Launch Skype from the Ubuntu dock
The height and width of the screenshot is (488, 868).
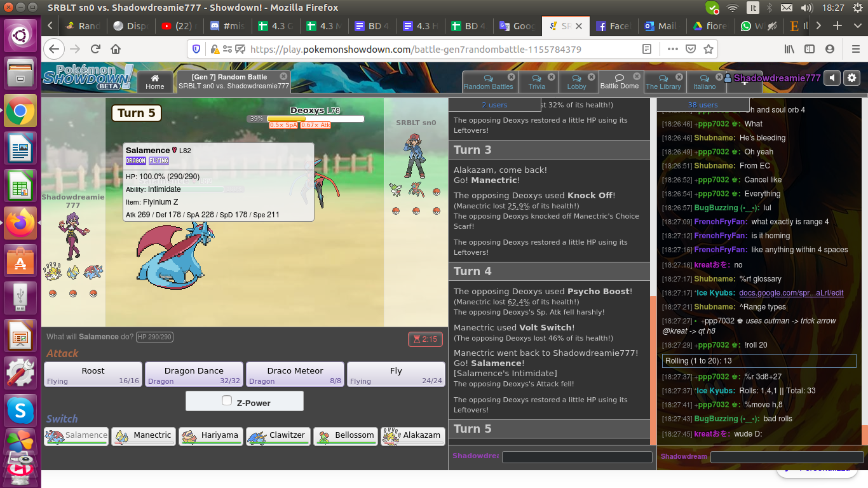coord(20,410)
